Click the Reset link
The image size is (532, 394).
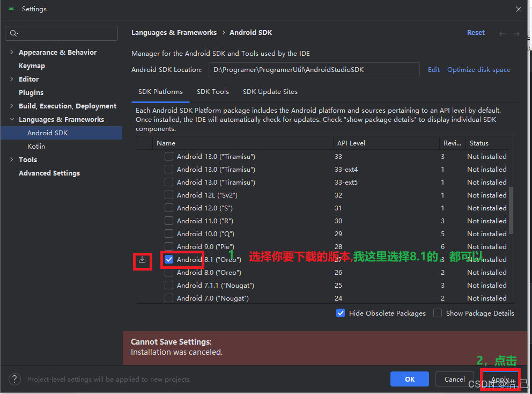(476, 33)
